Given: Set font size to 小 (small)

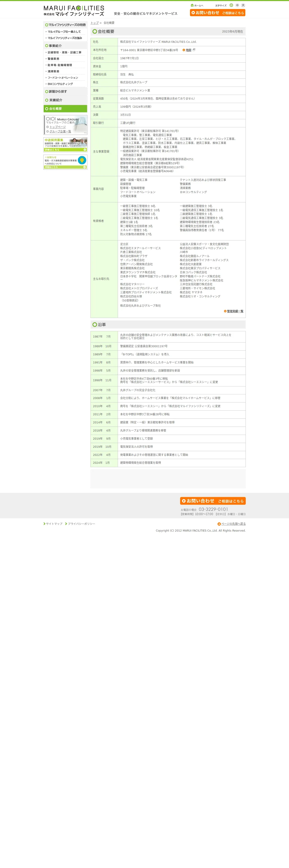Looking at the screenshot, I should click(x=231, y=5).
